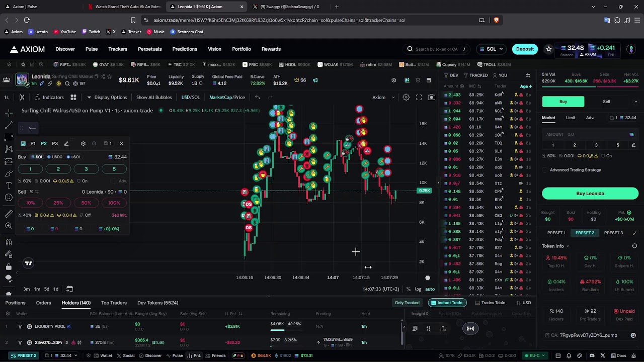This screenshot has height=362, width=644.
Task: Open the emoji sticker tool
Action: coord(9,198)
